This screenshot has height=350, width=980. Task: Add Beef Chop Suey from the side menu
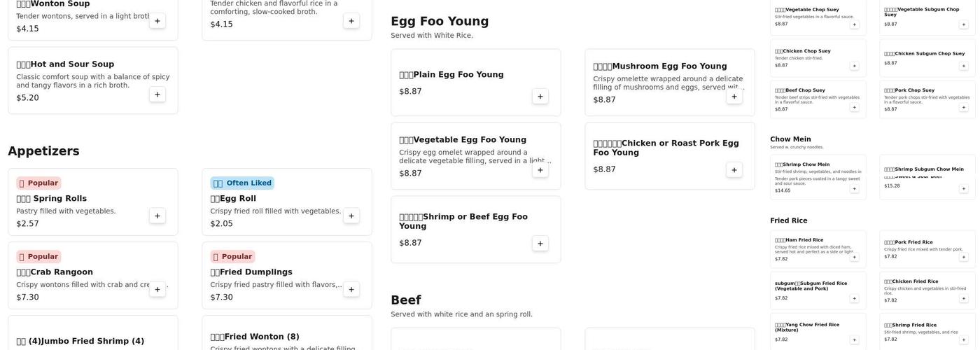click(x=854, y=107)
